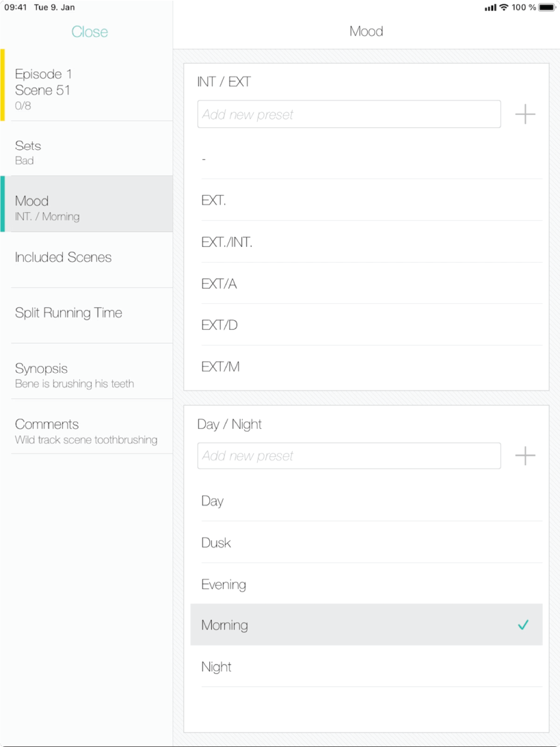Image resolution: width=560 pixels, height=747 pixels.
Task: Tap the Wi-Fi icon in status bar
Action: [x=503, y=7]
